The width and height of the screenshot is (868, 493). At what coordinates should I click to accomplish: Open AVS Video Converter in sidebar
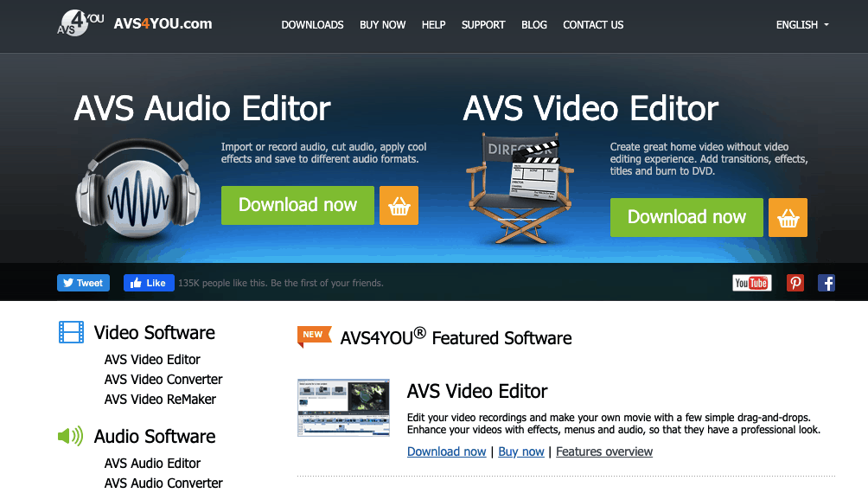163,380
